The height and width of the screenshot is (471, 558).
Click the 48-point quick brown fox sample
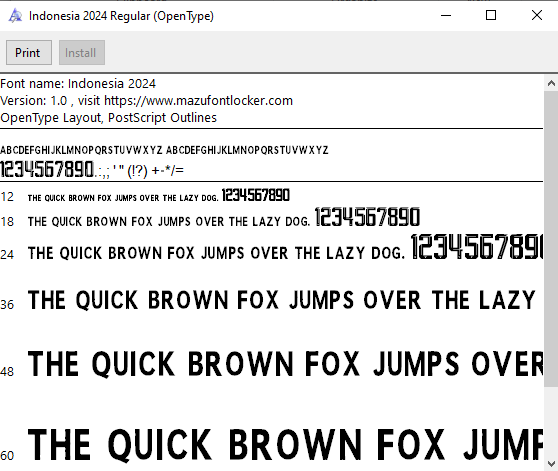[x=285, y=364]
